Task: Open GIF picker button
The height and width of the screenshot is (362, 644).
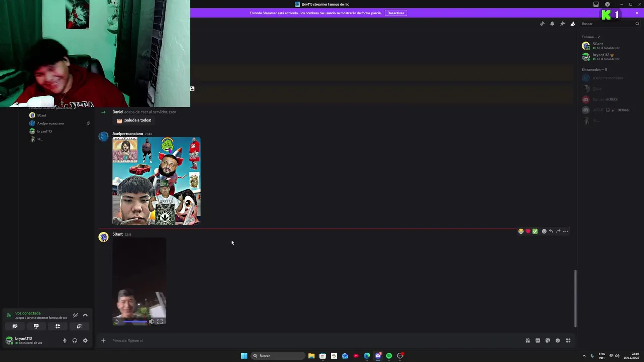Action: pos(537,340)
